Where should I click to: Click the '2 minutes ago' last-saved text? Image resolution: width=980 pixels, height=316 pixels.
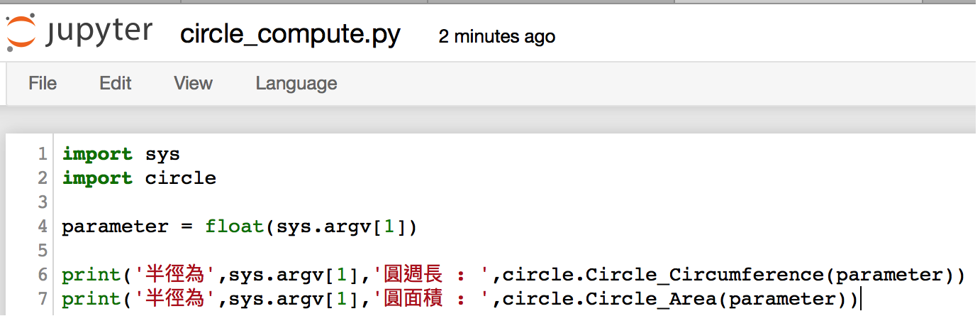click(x=497, y=36)
